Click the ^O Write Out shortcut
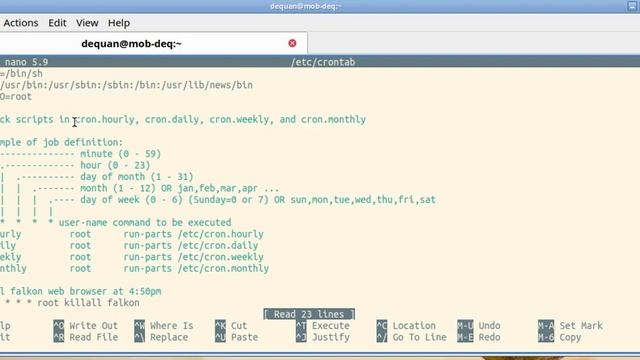Image resolution: width=640 pixels, height=360 pixels. coord(86,326)
